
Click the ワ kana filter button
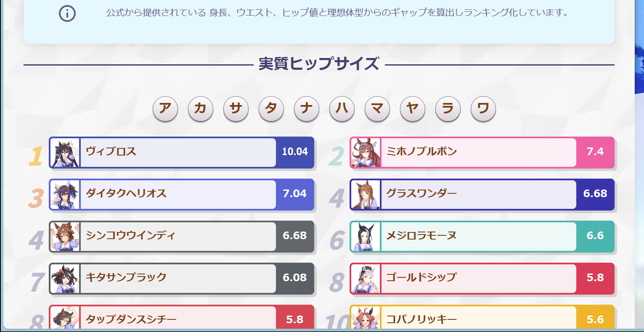pyautogui.click(x=483, y=109)
